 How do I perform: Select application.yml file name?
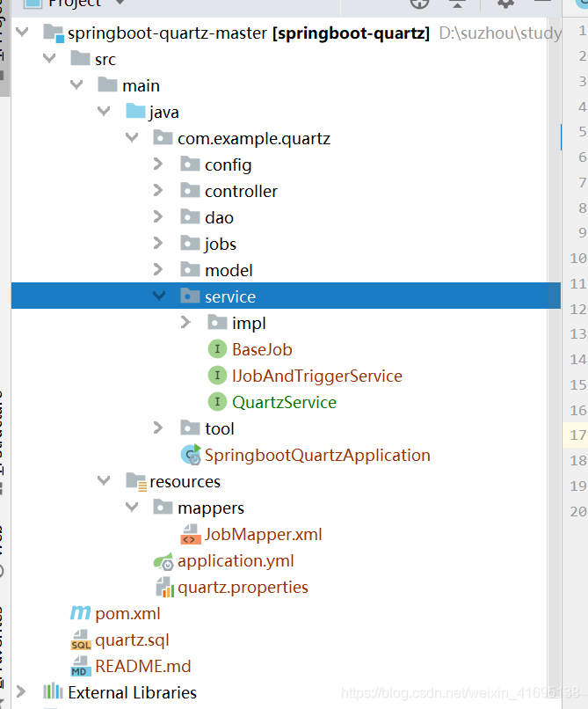236,560
